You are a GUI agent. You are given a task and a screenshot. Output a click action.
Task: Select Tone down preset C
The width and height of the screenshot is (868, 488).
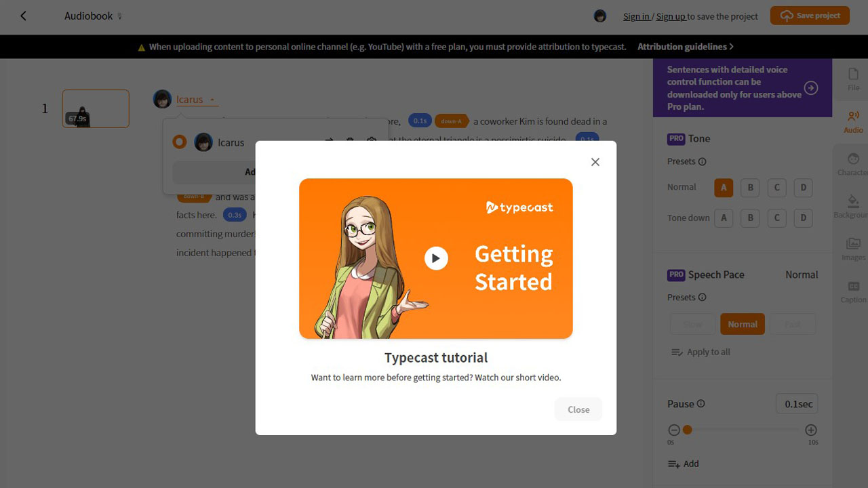click(x=776, y=218)
